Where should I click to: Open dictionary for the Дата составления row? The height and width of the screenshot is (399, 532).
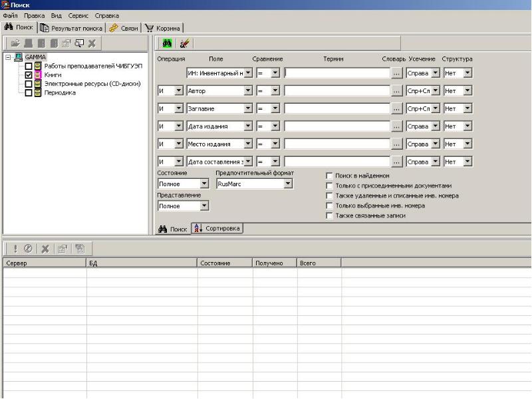pos(396,162)
